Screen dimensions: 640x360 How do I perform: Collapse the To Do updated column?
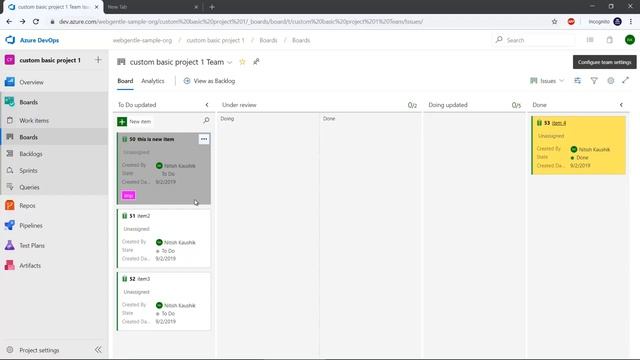coord(207,105)
